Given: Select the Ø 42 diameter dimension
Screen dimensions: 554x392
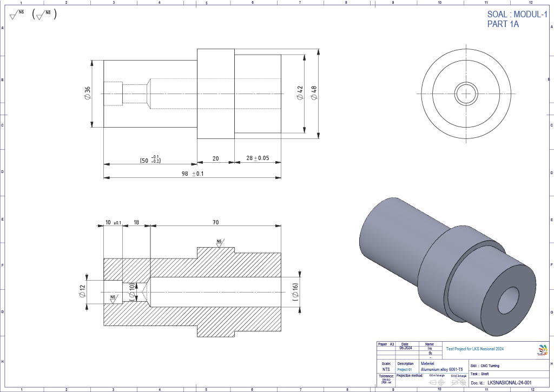Looking at the screenshot, I should click(300, 93).
